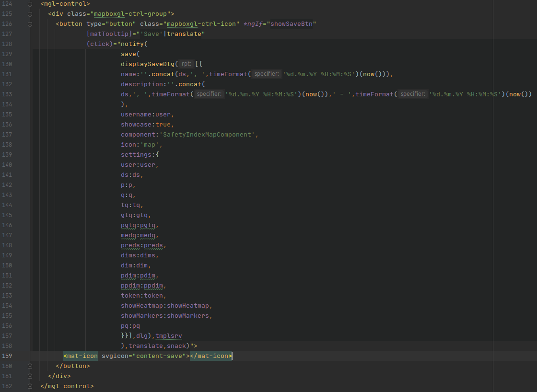This screenshot has width=537, height=392.
Task: Click the 'showHeatmap:showHeatmap' line
Action: click(x=167, y=306)
